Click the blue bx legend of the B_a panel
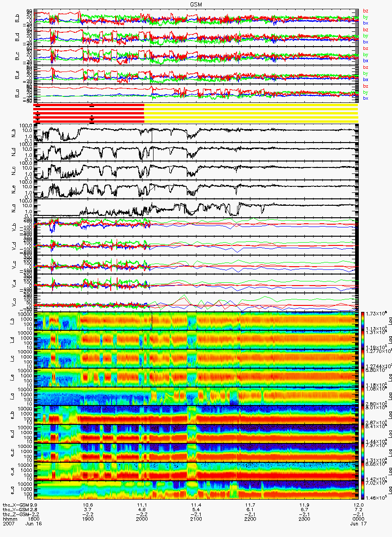This screenshot has height=537, width=392. (x=365, y=98)
